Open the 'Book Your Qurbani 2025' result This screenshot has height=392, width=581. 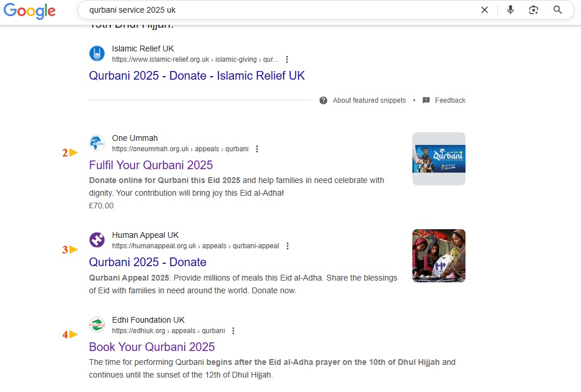(x=151, y=347)
